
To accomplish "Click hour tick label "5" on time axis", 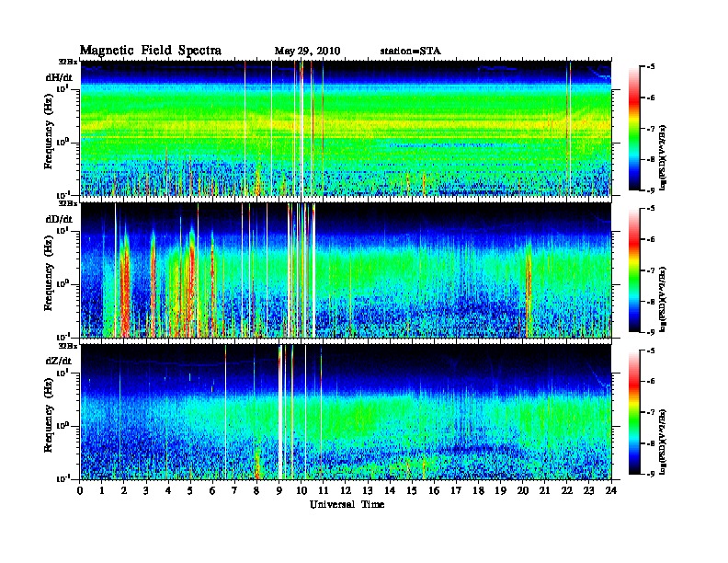I will click(191, 490).
